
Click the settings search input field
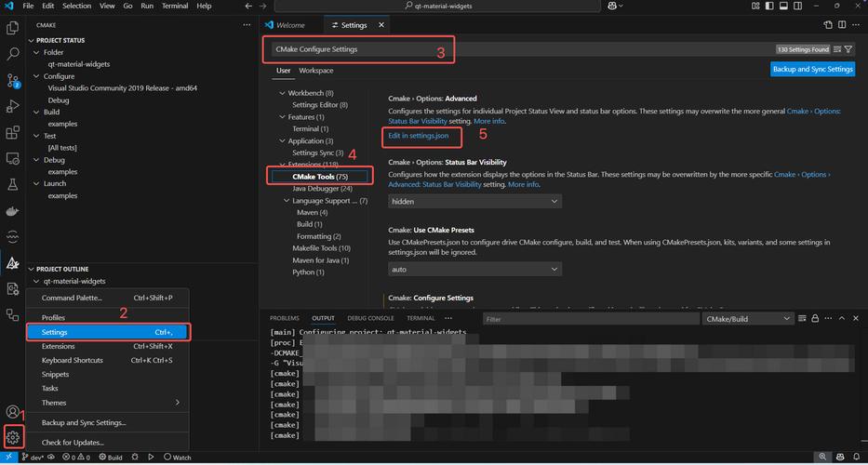click(523, 49)
